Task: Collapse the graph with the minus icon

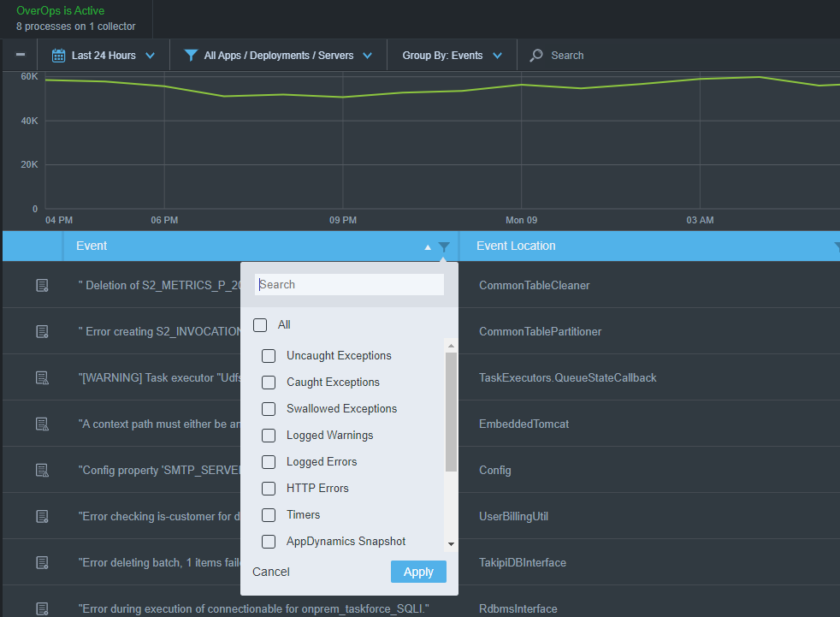Action: [x=21, y=54]
